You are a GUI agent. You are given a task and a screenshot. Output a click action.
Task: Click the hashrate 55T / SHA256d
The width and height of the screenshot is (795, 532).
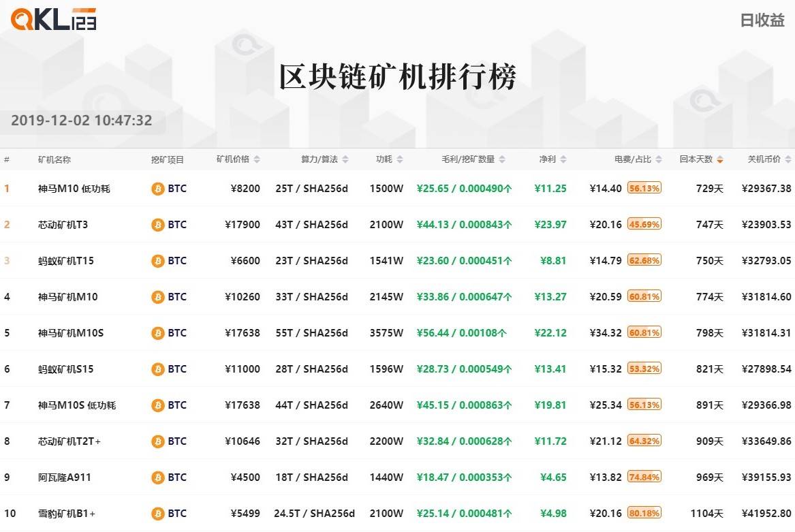[x=312, y=333]
